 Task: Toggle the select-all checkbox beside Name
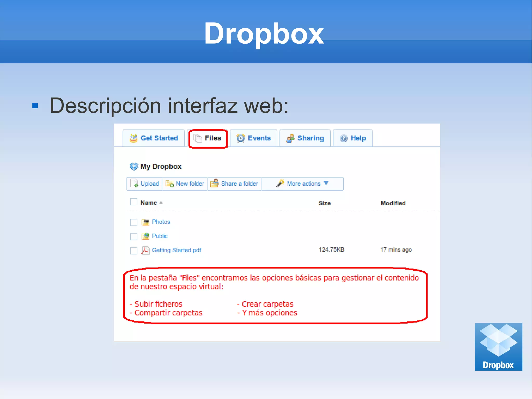pos(134,202)
